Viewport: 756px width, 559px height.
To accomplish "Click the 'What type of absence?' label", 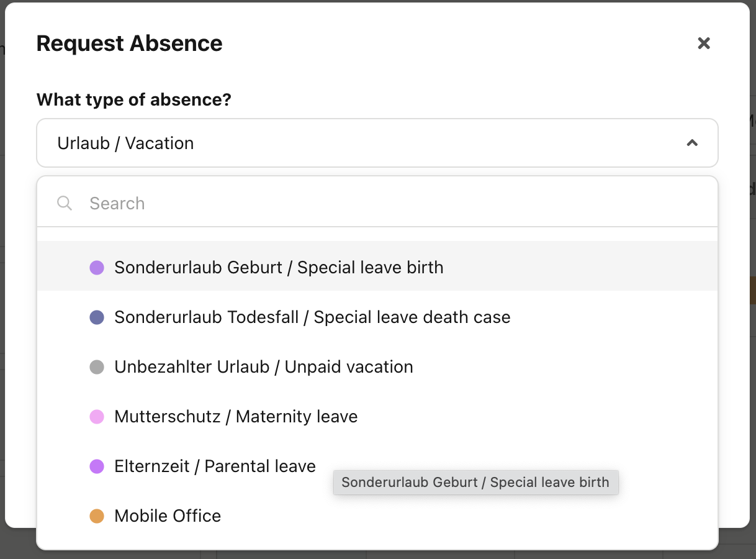I will pyautogui.click(x=134, y=99).
